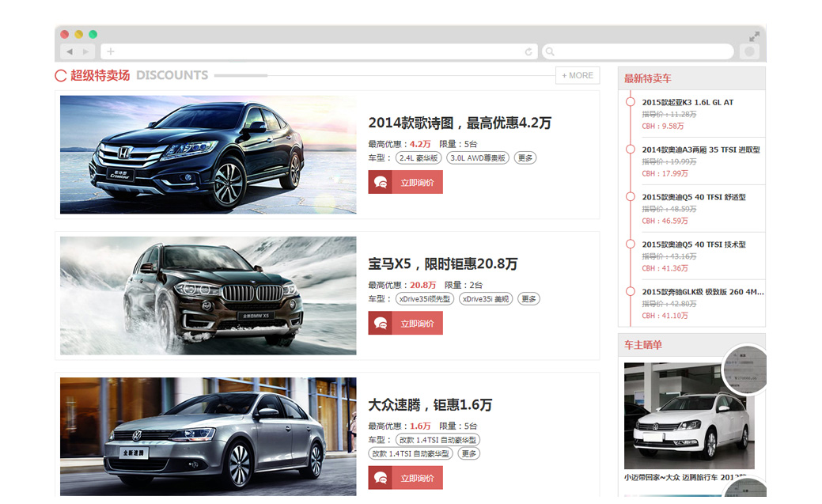
Task: Open the Honda 歌诗图 car photo
Action: pyautogui.click(x=208, y=155)
